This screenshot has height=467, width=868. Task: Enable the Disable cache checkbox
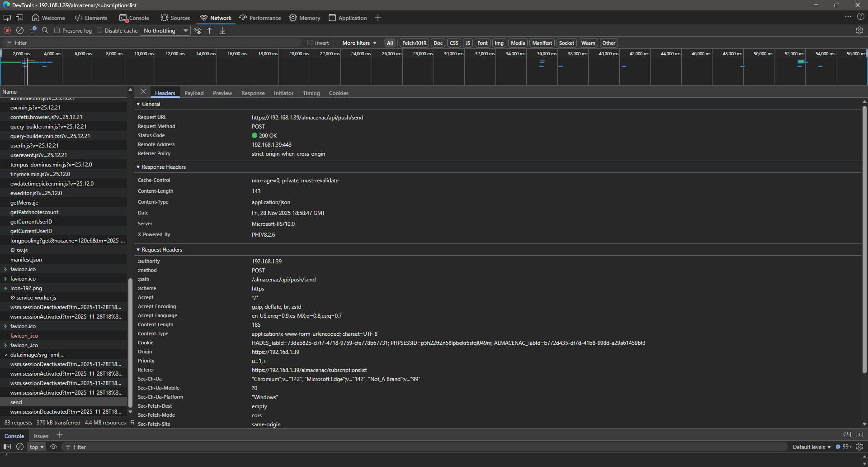[99, 30]
